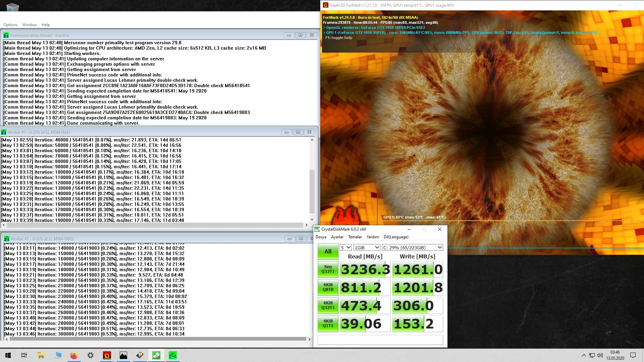Image resolution: width=644 pixels, height=362 pixels.
Task: Minimize the Worker #2 window
Action: [289, 239]
